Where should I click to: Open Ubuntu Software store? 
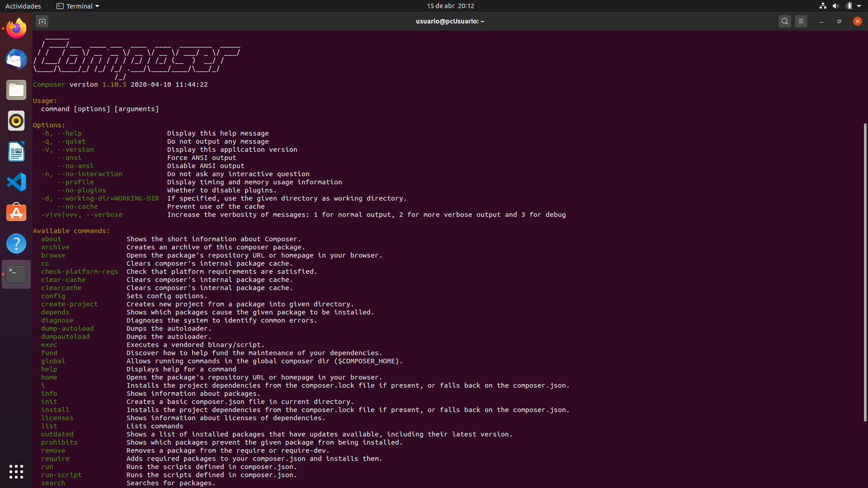16,213
